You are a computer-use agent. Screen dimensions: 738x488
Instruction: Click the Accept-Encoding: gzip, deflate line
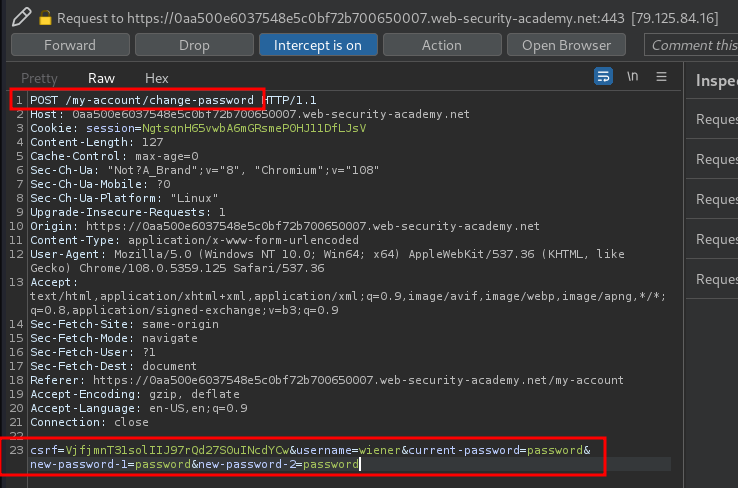click(135, 394)
